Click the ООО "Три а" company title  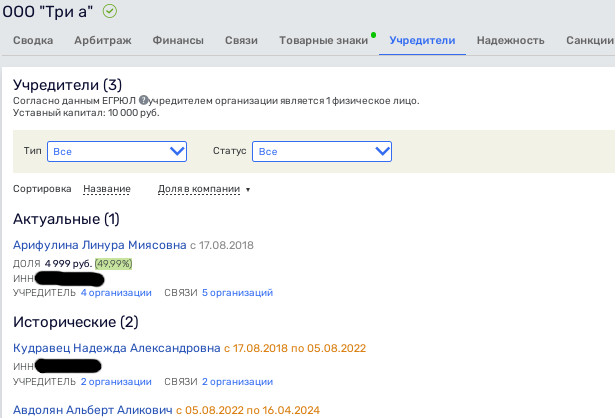[47, 11]
